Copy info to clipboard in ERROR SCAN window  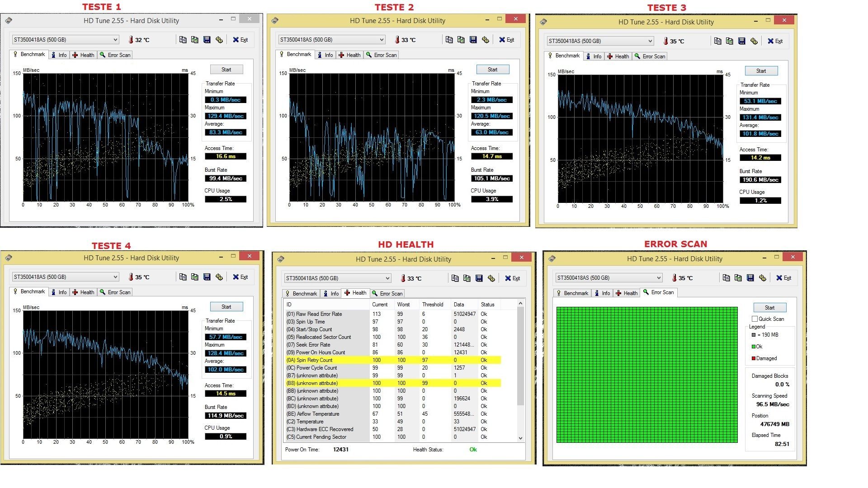(726, 278)
